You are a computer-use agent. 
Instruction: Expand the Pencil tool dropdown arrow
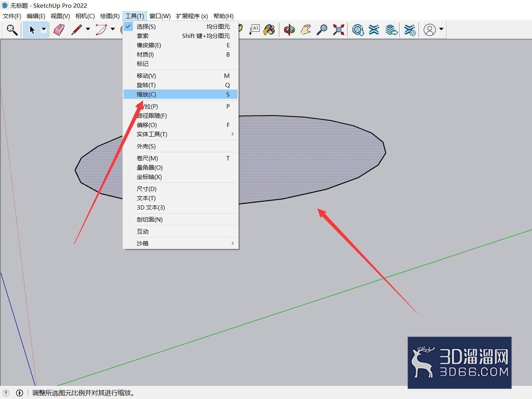[x=88, y=29]
